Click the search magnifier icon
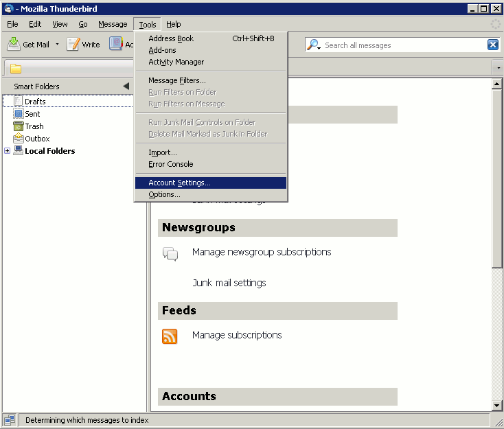Viewport: 504px width, 429px height. (x=313, y=45)
